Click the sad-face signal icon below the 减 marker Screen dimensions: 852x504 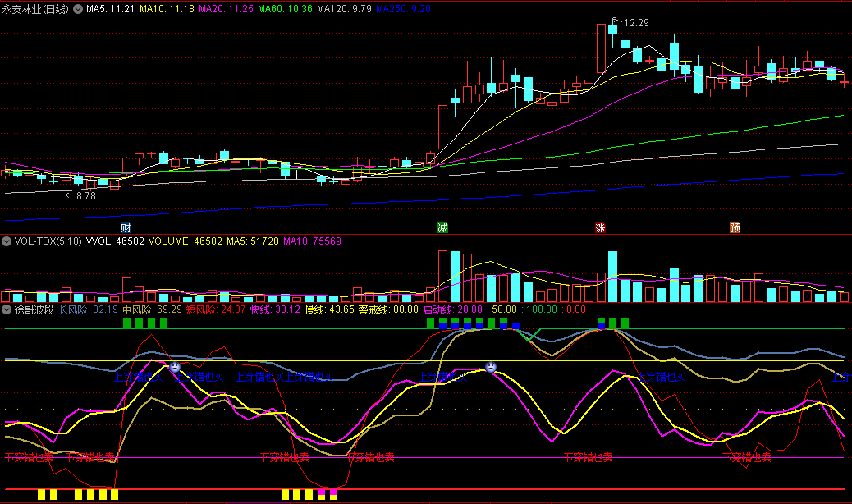(x=491, y=367)
